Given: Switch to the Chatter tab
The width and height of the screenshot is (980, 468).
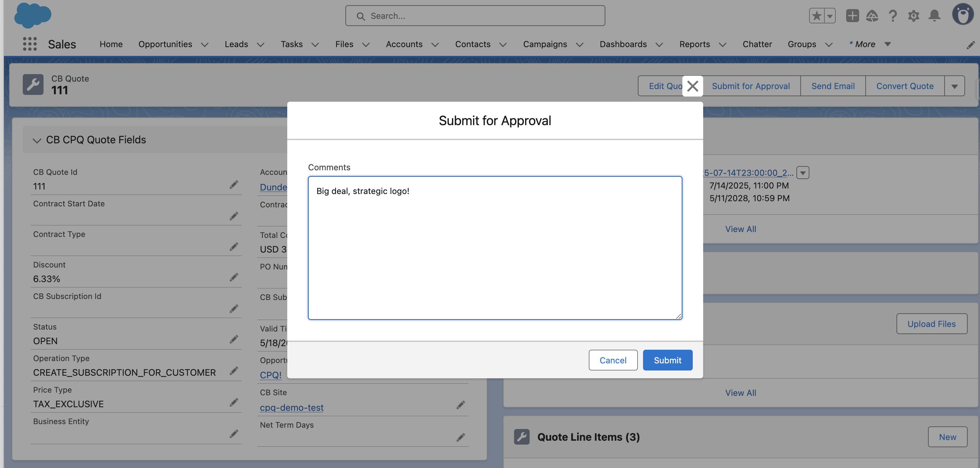Looking at the screenshot, I should pyautogui.click(x=757, y=44).
